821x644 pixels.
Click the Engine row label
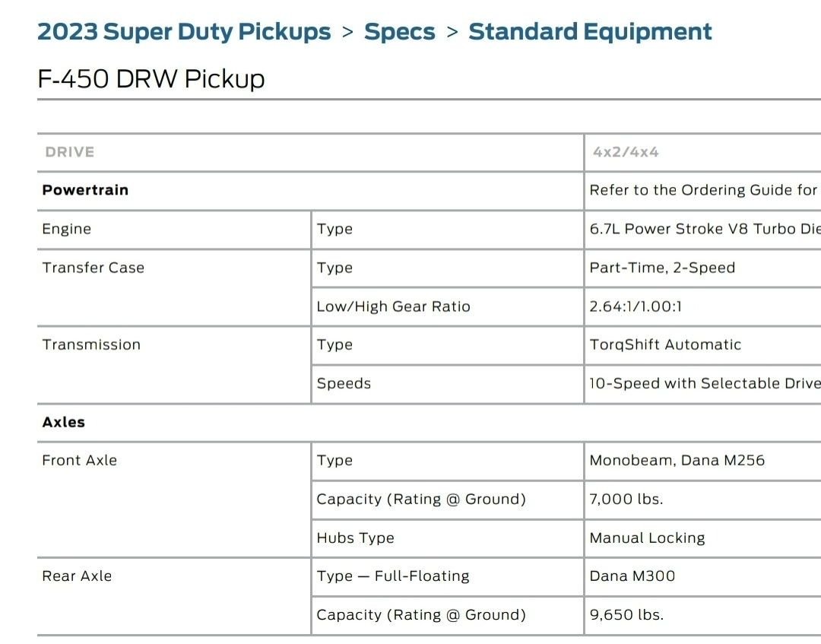(x=65, y=229)
